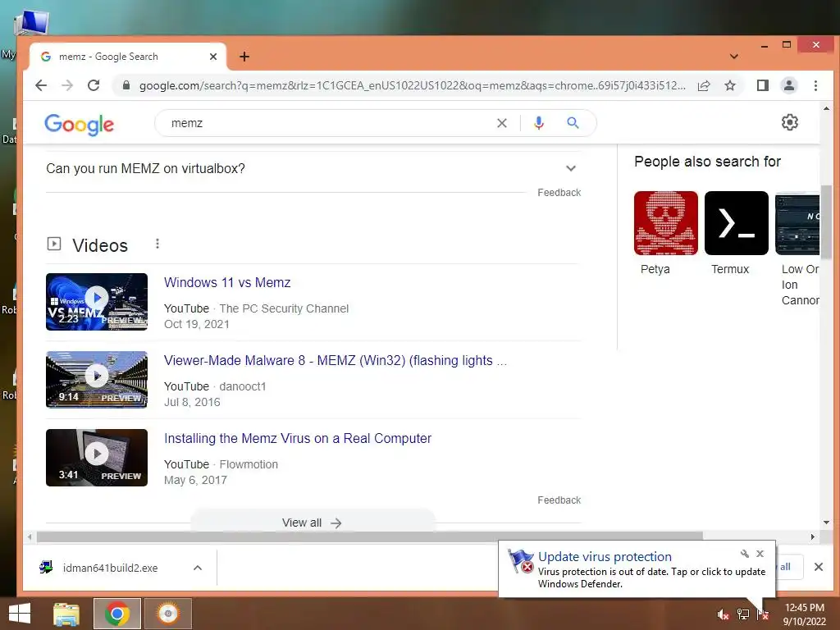Open 'Installing the Memz Virus' video link

pyautogui.click(x=297, y=438)
